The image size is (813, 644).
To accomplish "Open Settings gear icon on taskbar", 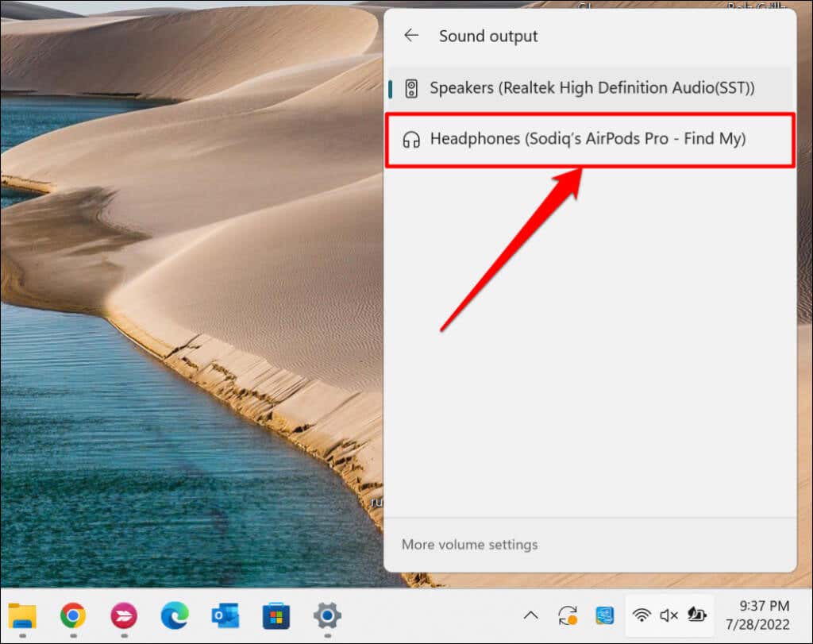I will pyautogui.click(x=327, y=616).
